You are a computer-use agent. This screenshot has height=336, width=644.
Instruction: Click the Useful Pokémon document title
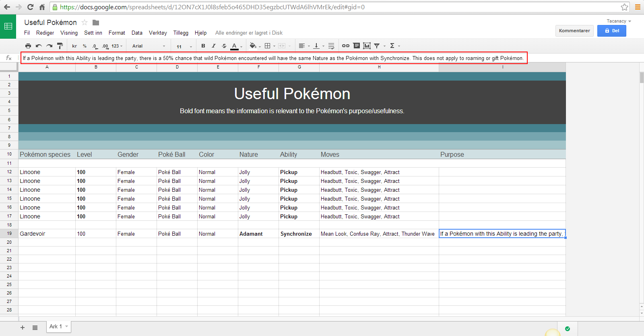coord(50,23)
